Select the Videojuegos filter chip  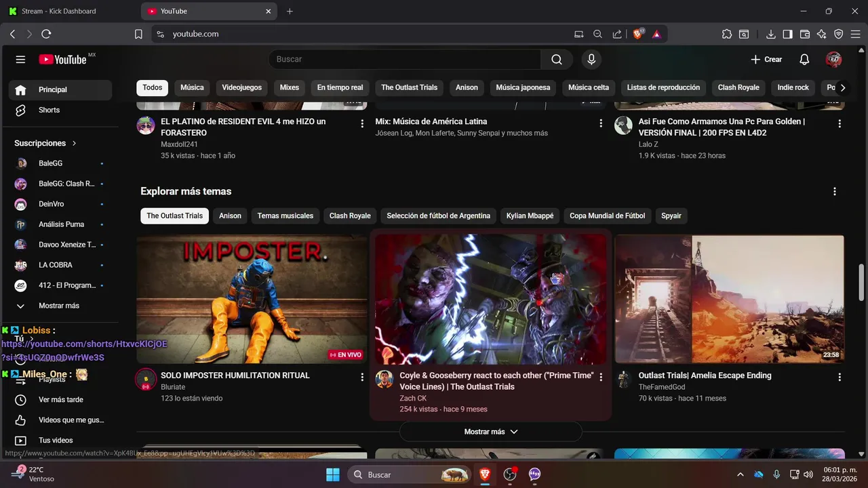241,87
